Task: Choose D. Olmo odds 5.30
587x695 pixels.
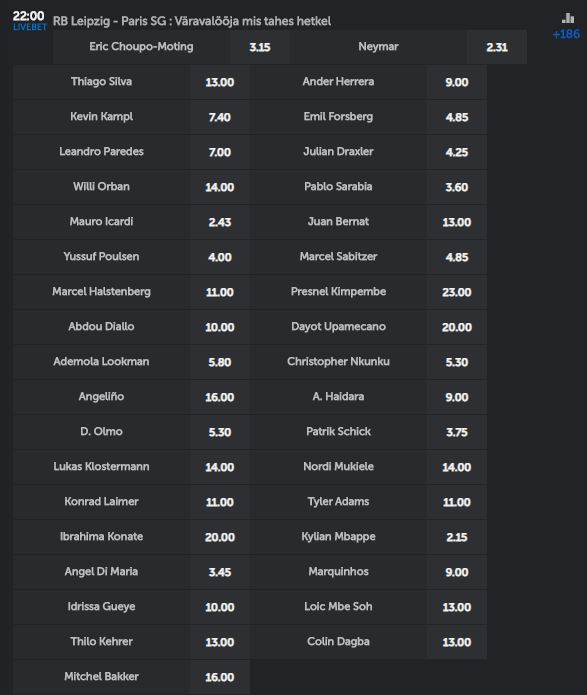Action: point(220,432)
